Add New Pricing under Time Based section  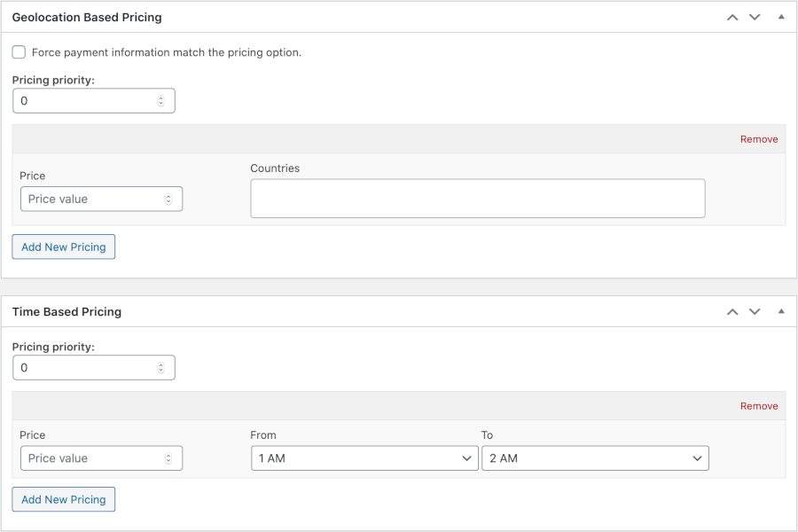(64, 499)
